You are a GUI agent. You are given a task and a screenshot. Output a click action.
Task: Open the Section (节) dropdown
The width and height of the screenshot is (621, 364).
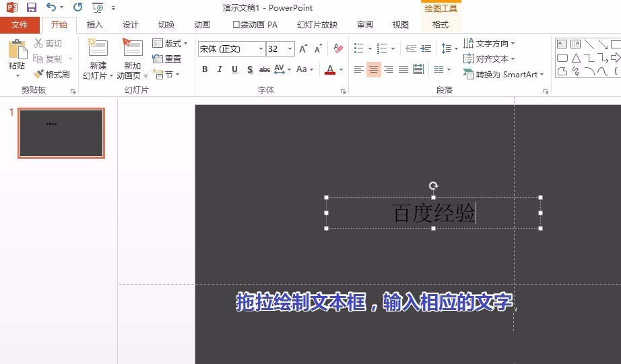point(166,74)
